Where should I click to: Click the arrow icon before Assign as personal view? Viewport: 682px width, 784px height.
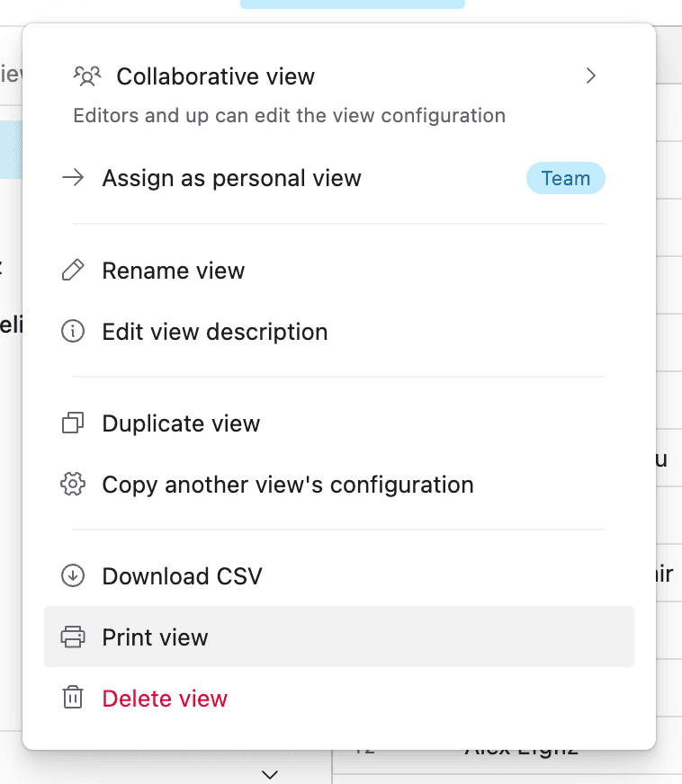72,178
